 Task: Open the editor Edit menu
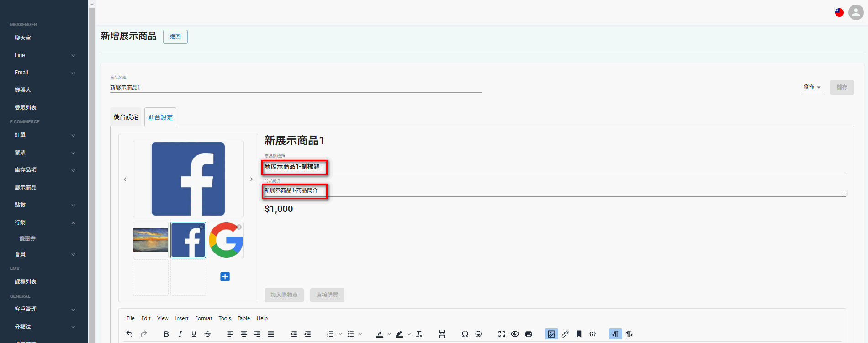pos(146,318)
